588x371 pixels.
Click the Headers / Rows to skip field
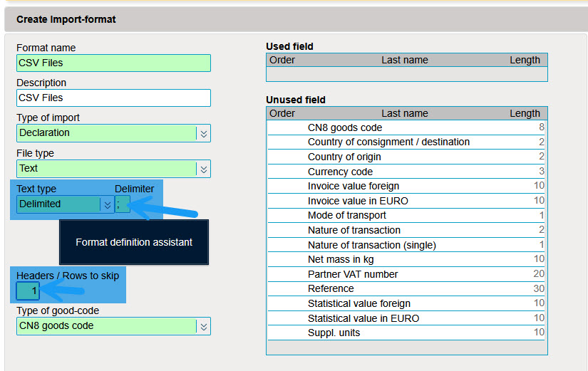tap(28, 291)
